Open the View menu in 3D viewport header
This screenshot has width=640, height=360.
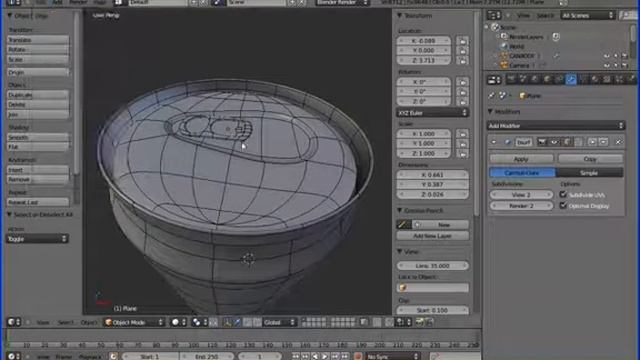point(43,322)
